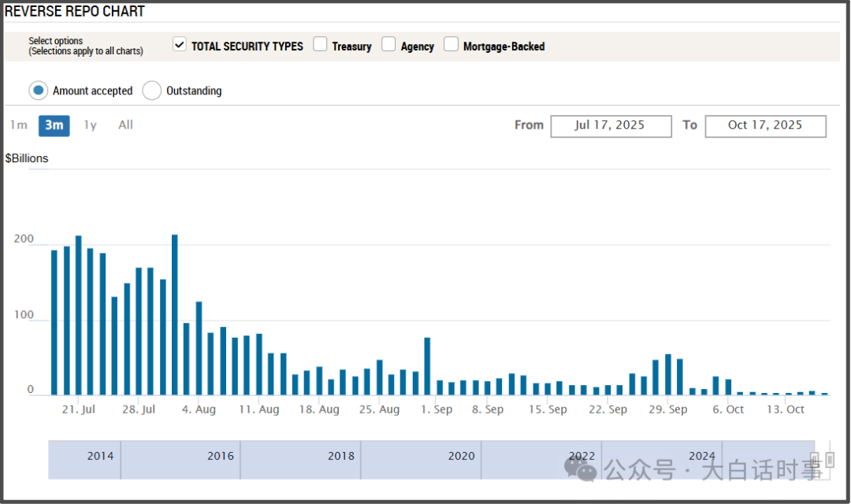Viewport: 851px width, 504px height.
Task: Switch range to 1m
Action: coord(19,125)
